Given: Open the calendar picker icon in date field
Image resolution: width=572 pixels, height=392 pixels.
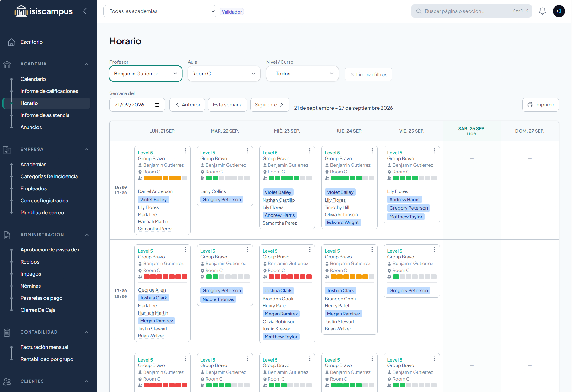Looking at the screenshot, I should [x=157, y=105].
